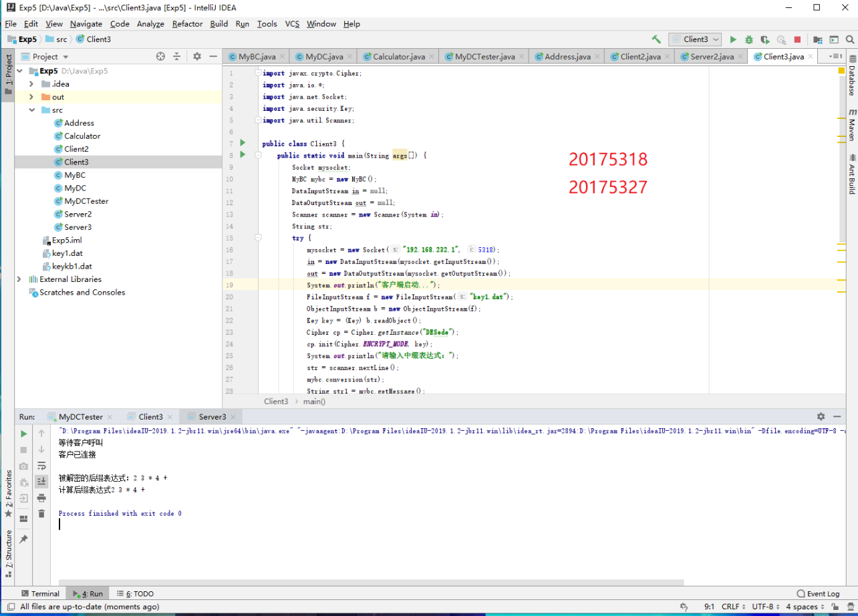Open the Project Structure dialog icon
The image size is (858, 616).
click(818, 39)
